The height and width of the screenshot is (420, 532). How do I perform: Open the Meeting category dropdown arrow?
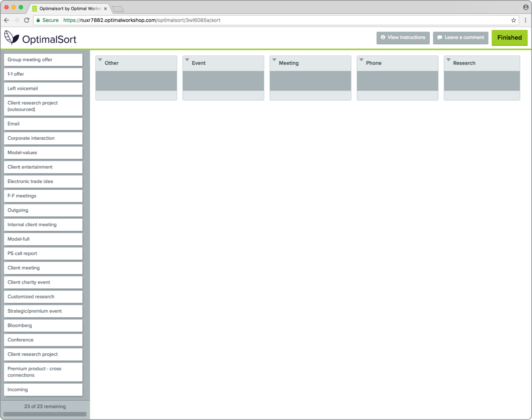point(274,60)
